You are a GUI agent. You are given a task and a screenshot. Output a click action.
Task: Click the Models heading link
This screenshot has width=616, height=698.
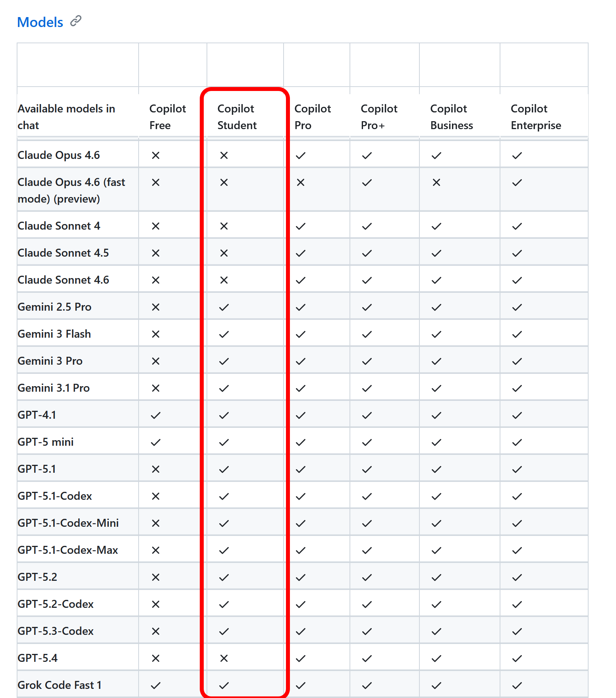[x=40, y=22]
